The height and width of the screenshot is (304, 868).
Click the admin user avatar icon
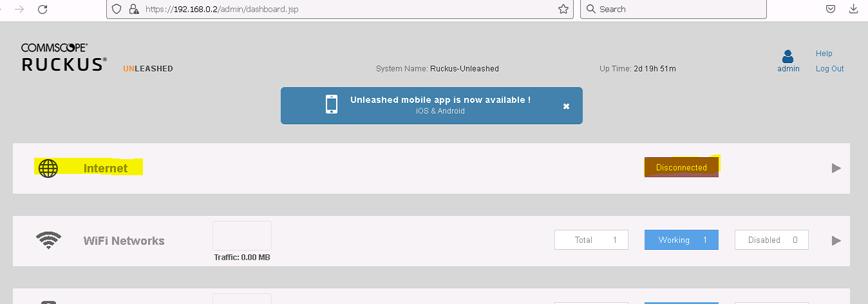coord(788,57)
